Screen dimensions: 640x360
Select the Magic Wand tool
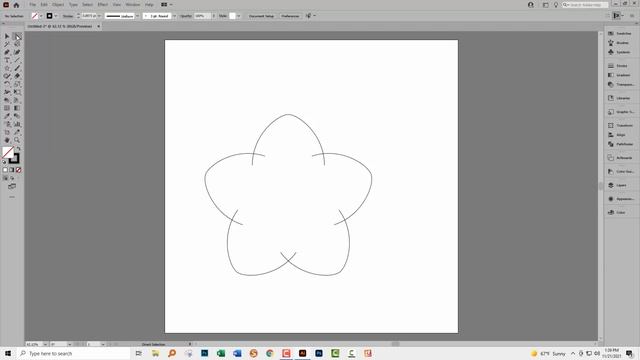point(7,44)
